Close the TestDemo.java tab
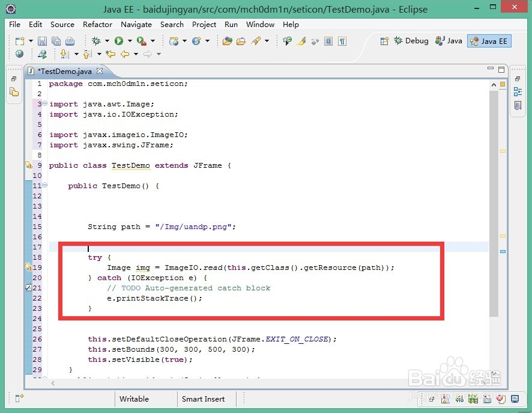 pyautogui.click(x=100, y=71)
